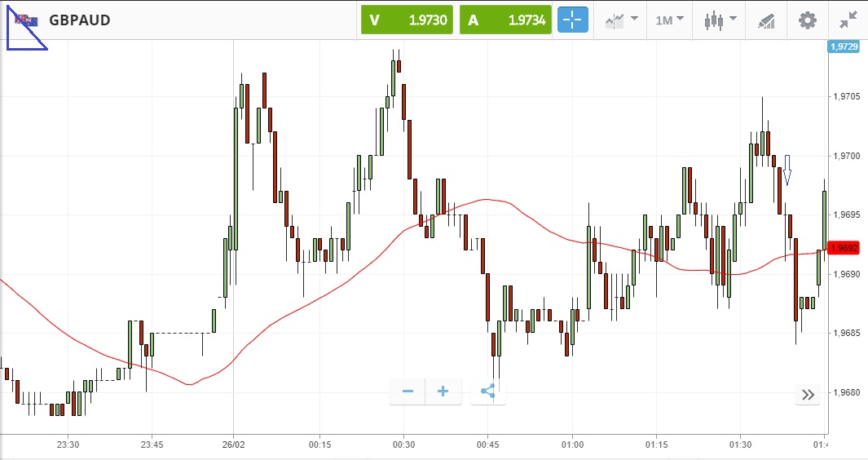The image size is (868, 460).
Task: Click the GBPAUD instrument name
Action: (80, 20)
